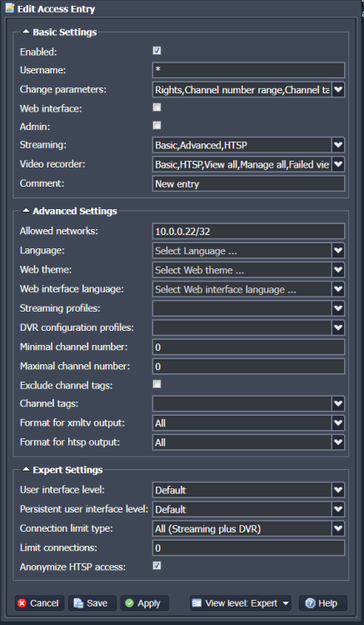This screenshot has height=625, width=364.
Task: Open the Web theme dropdown arrow
Action: [x=338, y=270]
